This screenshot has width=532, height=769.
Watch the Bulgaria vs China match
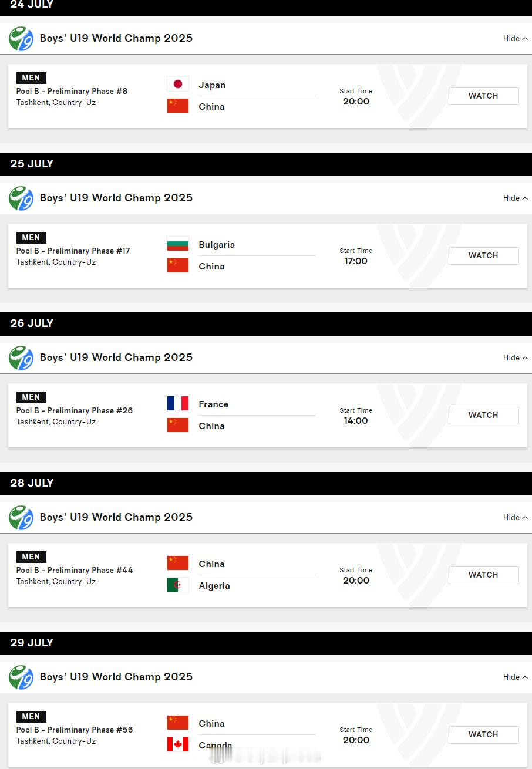[483, 256]
